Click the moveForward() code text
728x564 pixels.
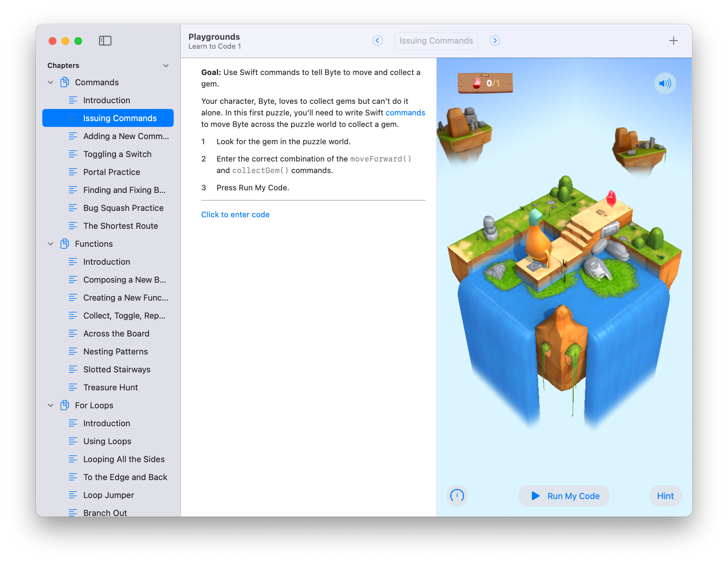(x=381, y=159)
